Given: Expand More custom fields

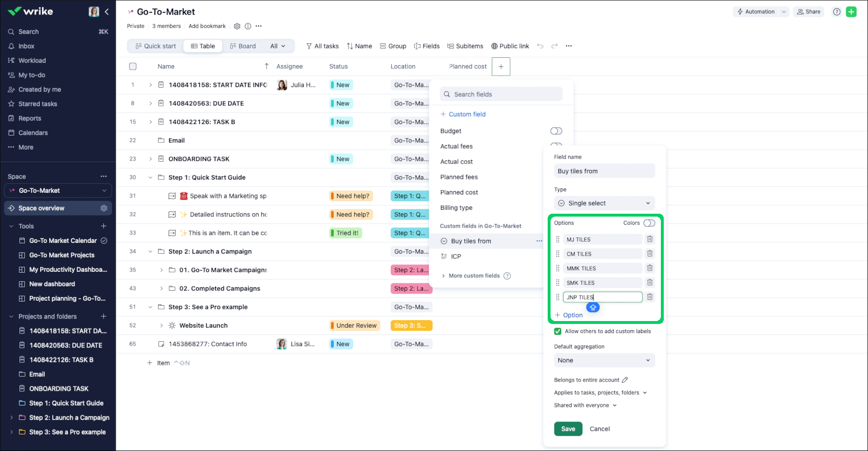Looking at the screenshot, I should tap(471, 276).
